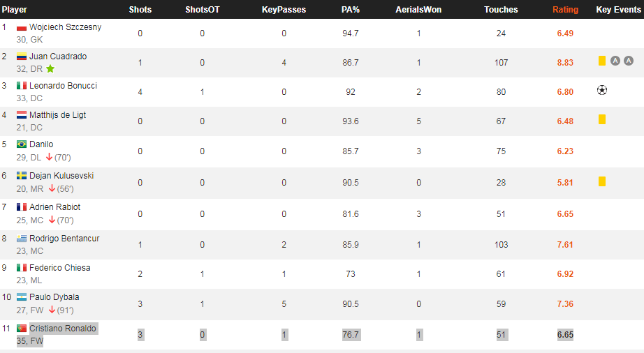Sort by the Shots column header

[140, 10]
